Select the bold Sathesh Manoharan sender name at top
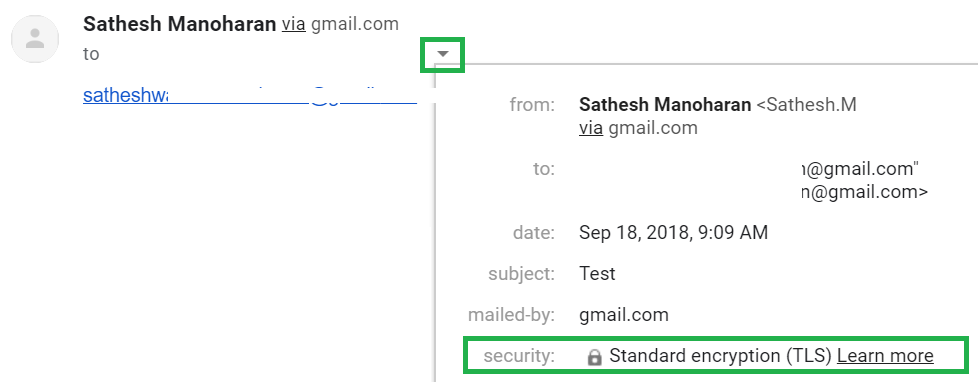 [180, 24]
